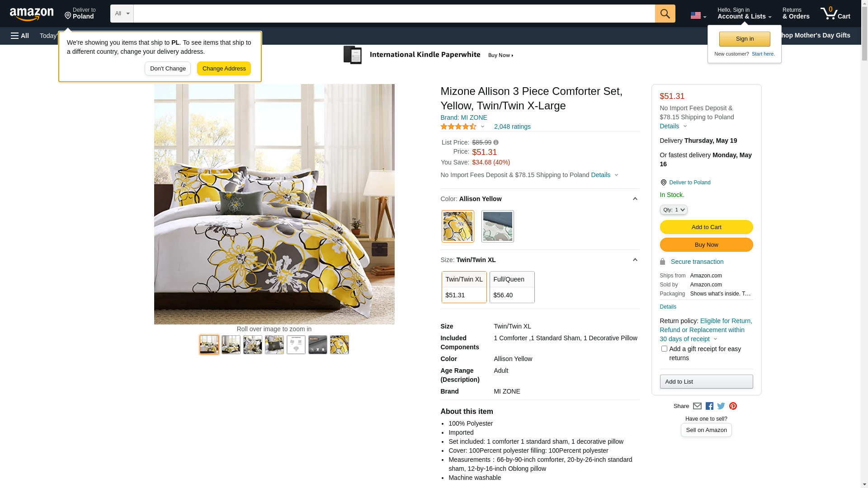The image size is (868, 488).
Task: Open Returns & Orders
Action: coord(796,14)
